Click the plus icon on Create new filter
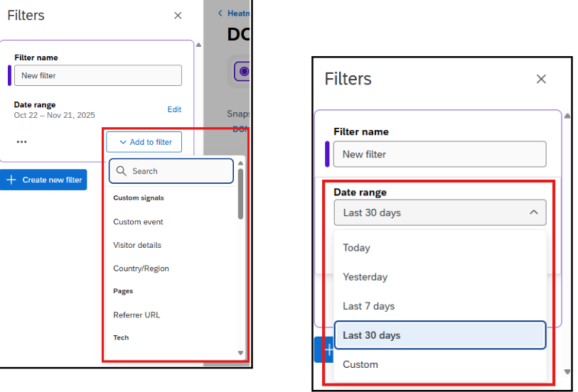 pyautogui.click(x=11, y=180)
